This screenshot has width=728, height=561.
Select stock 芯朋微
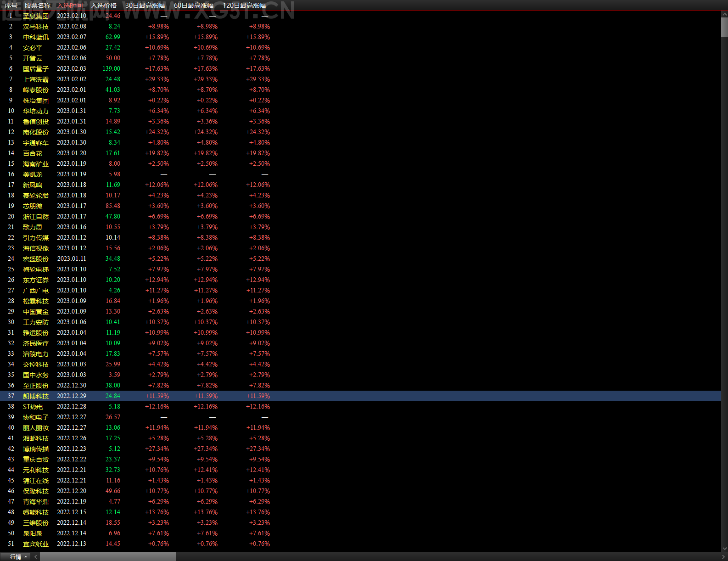tap(33, 206)
